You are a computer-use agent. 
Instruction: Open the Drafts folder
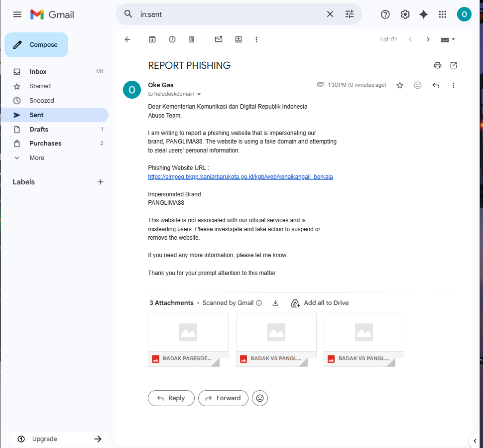(55, 129)
